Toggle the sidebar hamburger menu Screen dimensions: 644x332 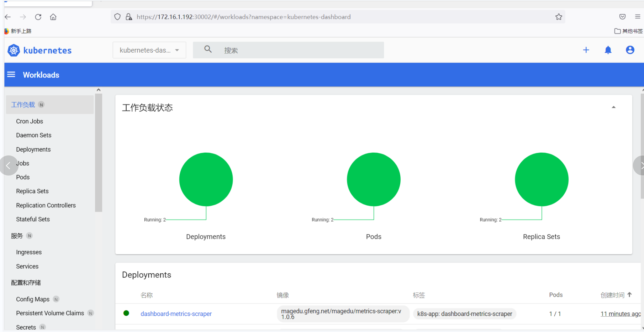[11, 74]
